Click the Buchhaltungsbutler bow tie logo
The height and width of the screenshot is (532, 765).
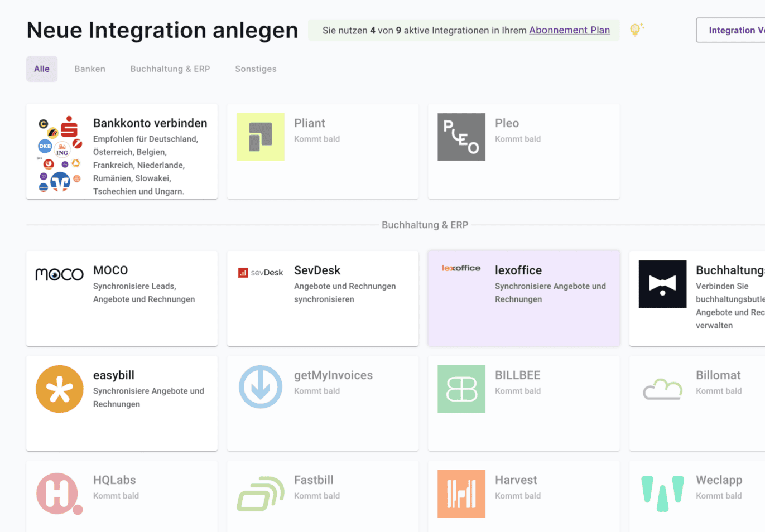coord(662,284)
